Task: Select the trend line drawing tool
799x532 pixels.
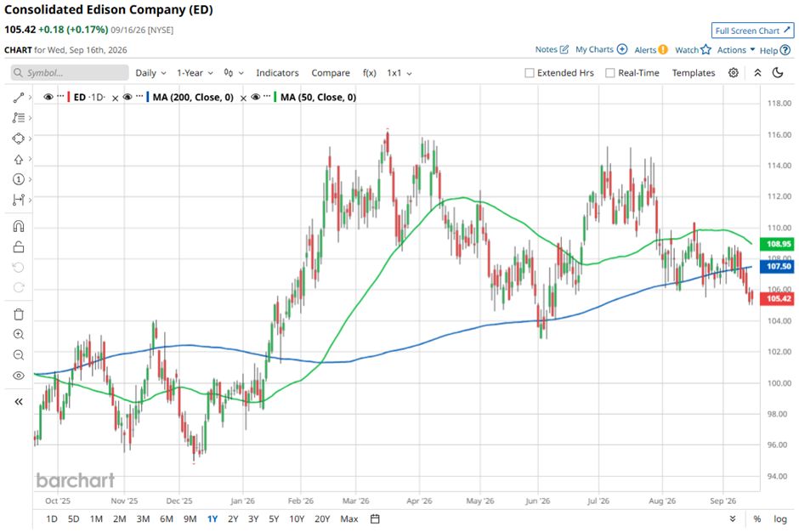Action: [19, 98]
